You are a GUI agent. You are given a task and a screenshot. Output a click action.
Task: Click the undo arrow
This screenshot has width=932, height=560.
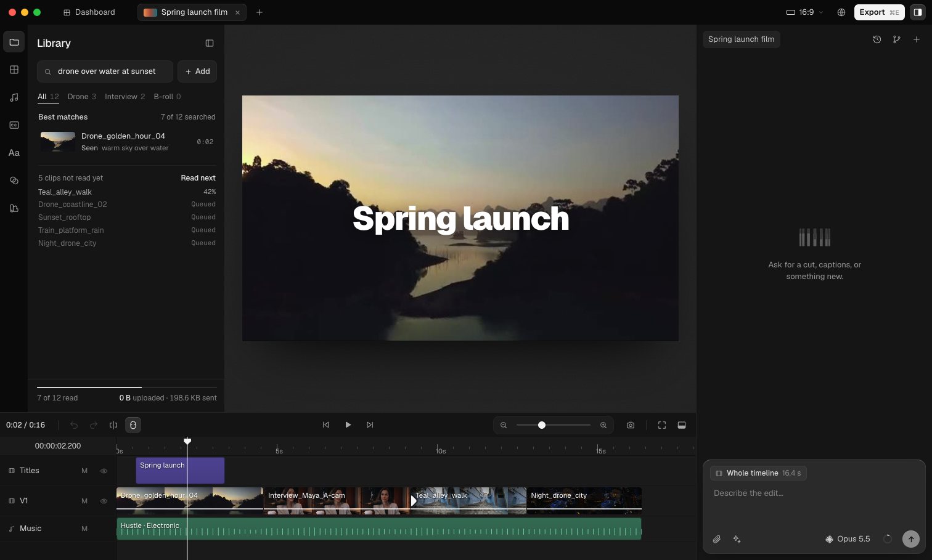pyautogui.click(x=74, y=425)
